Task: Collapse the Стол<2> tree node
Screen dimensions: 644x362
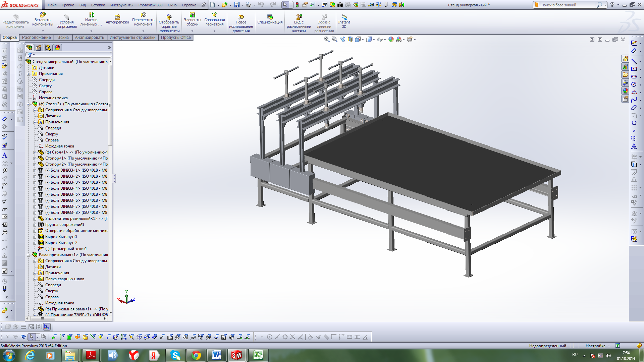Action: coord(29,104)
